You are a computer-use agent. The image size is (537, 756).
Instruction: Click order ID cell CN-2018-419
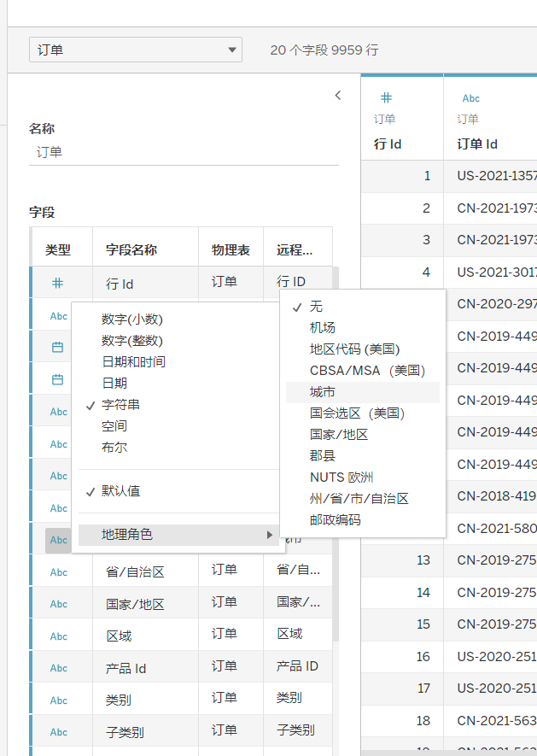(490, 496)
